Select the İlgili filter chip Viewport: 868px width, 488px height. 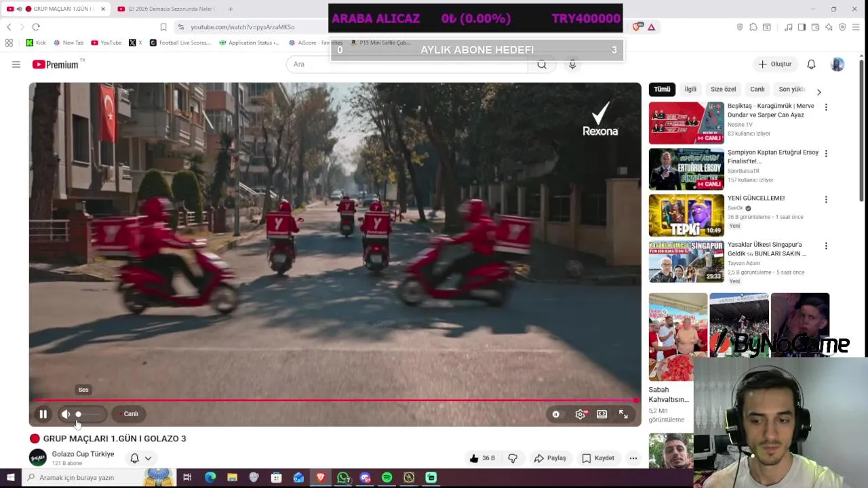point(690,89)
